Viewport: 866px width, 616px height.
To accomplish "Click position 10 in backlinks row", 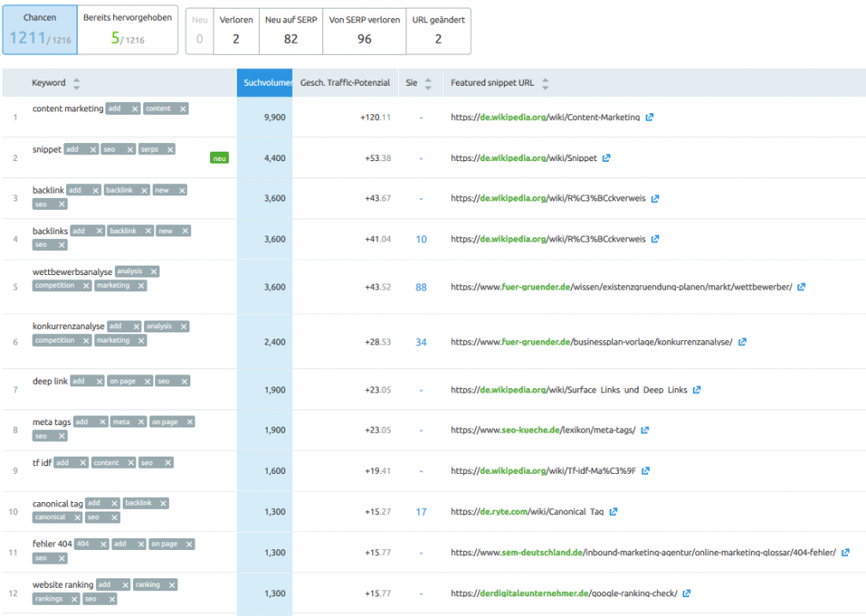I will click(421, 239).
